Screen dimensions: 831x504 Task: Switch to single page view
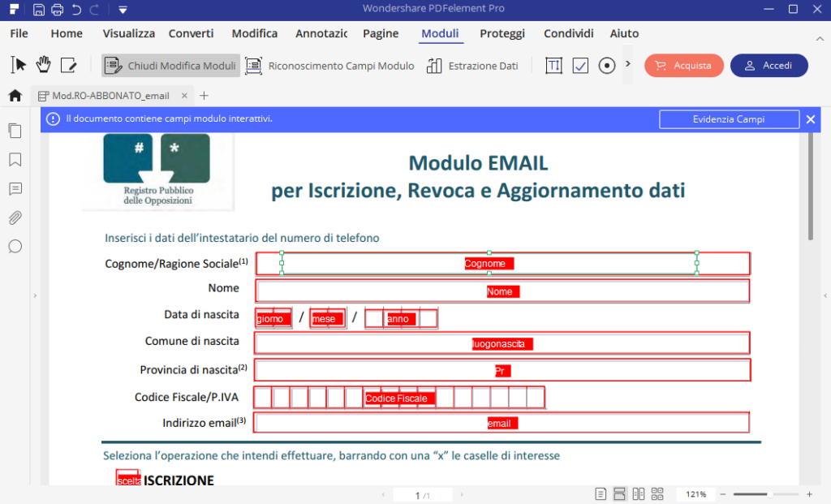(601, 494)
